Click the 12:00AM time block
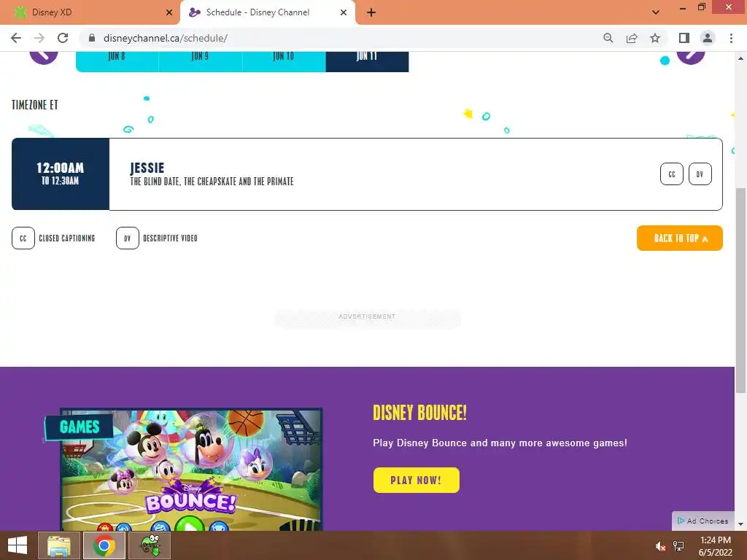This screenshot has width=747, height=560. [x=61, y=174]
